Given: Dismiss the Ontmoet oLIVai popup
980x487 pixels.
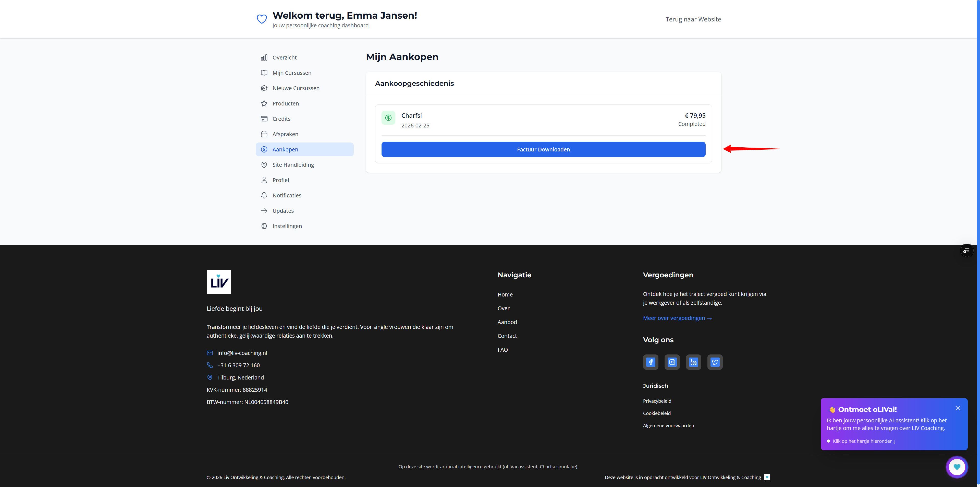Looking at the screenshot, I should (958, 408).
